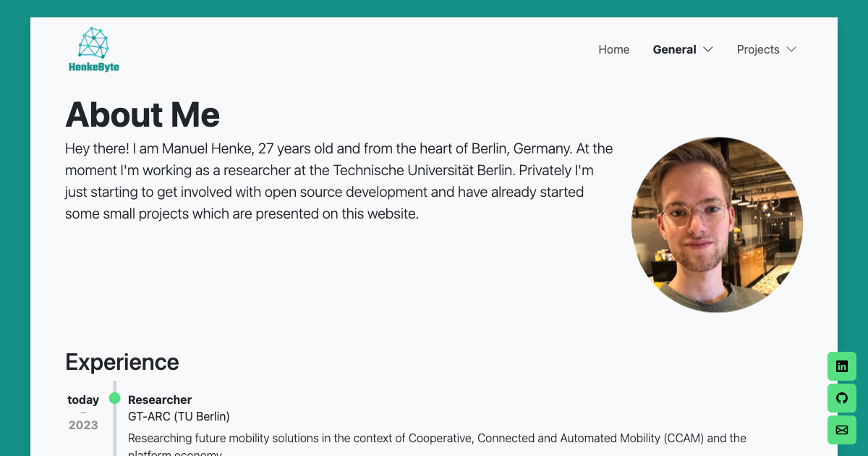Click the 2023 timeline year label
This screenshot has height=456, width=868.
83,425
